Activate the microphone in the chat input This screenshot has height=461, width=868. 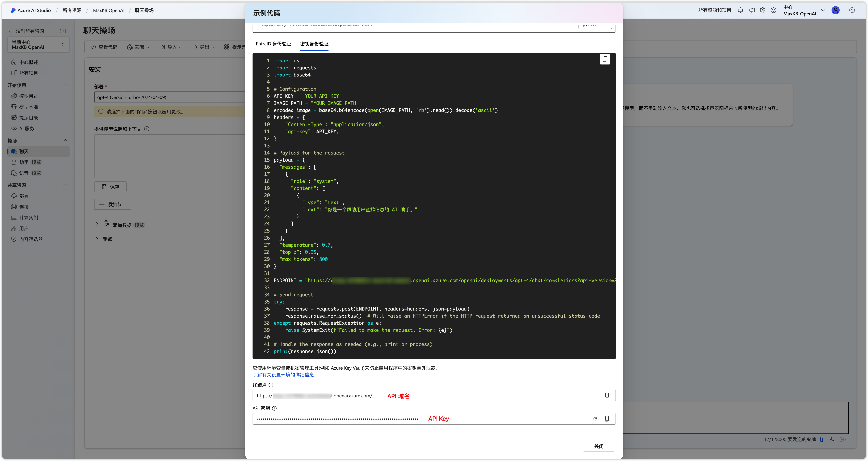(x=833, y=439)
